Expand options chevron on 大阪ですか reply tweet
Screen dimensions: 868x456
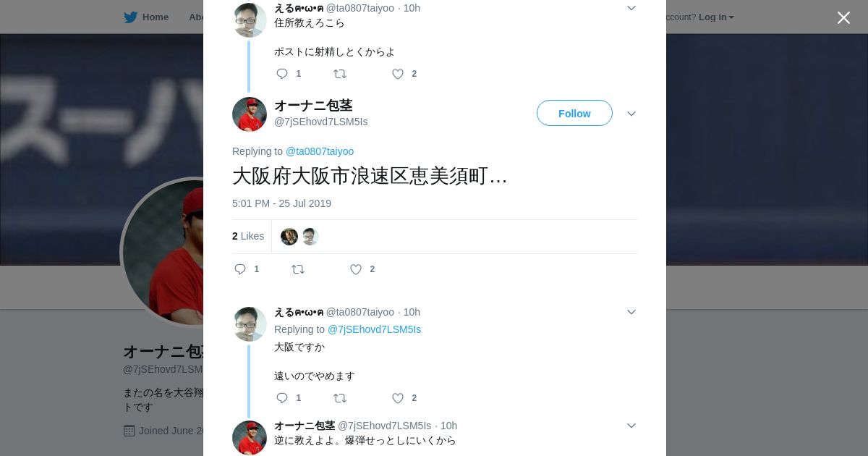[631, 312]
